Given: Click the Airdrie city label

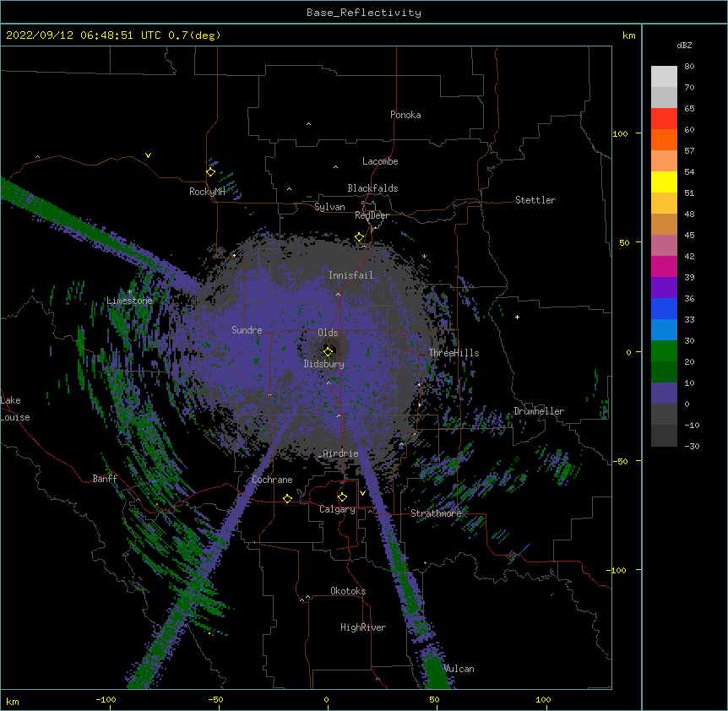Looking at the screenshot, I should click(x=340, y=453).
